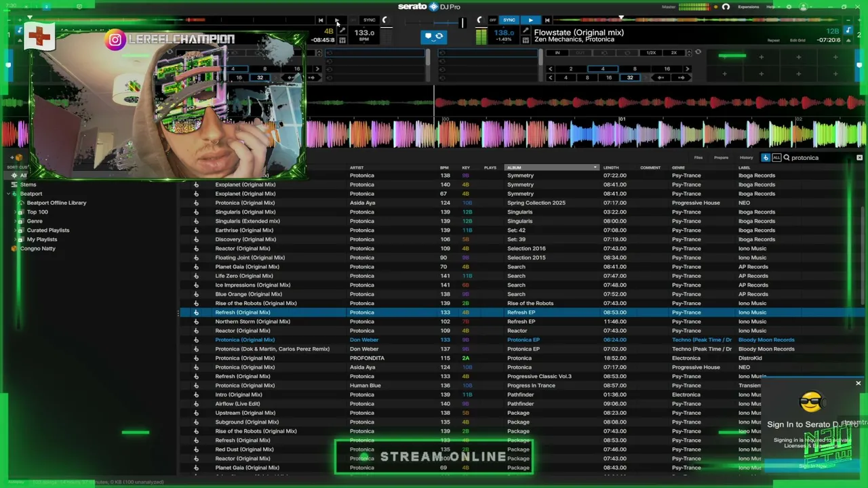
Task: Click Stems icon in sidebar
Action: click(14, 184)
